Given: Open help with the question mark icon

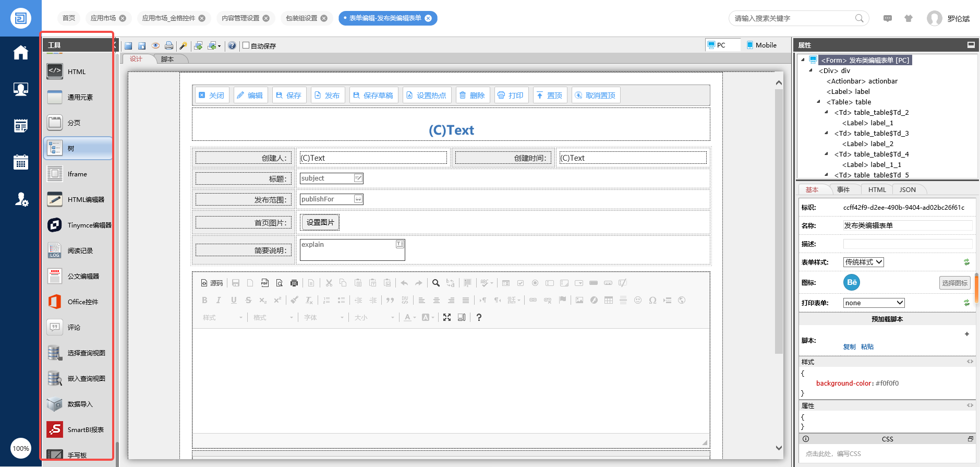Looking at the screenshot, I should pyautogui.click(x=232, y=46).
